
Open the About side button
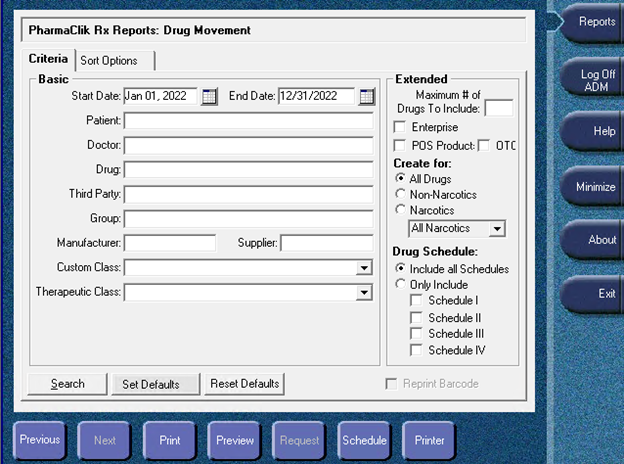click(x=593, y=240)
